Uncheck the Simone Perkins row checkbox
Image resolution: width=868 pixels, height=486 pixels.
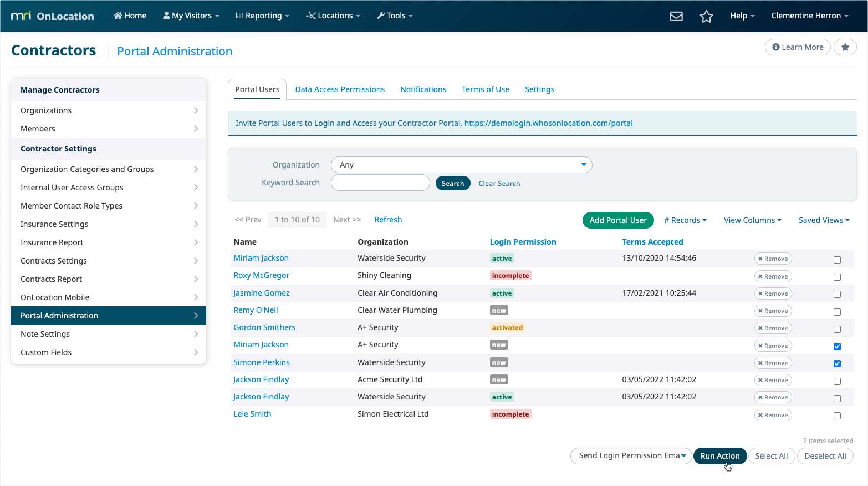click(837, 363)
